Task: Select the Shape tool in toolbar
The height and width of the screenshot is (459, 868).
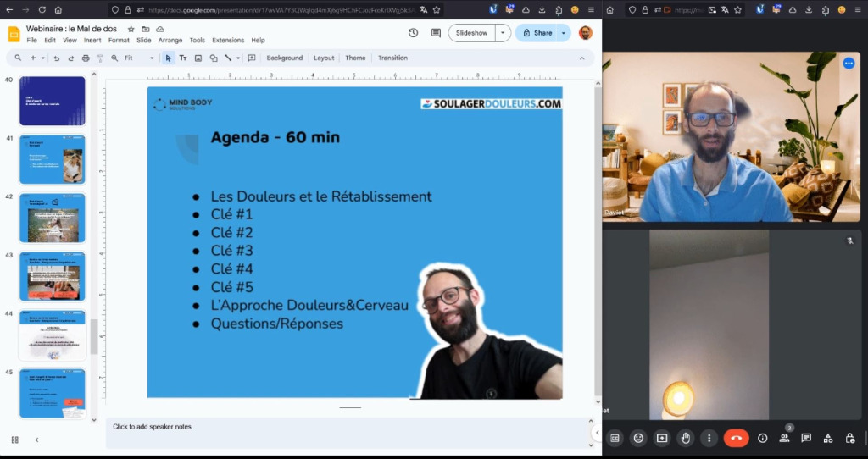Action: click(x=213, y=58)
